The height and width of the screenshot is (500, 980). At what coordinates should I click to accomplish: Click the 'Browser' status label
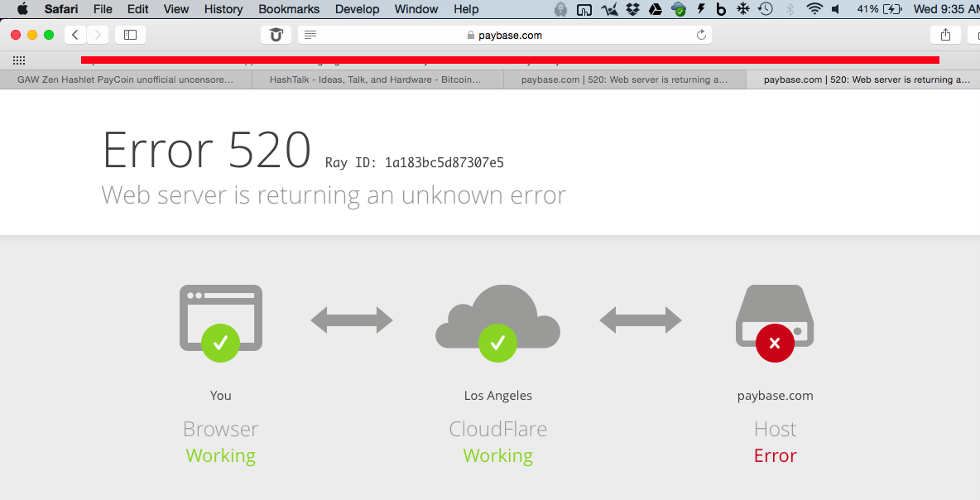point(221,429)
